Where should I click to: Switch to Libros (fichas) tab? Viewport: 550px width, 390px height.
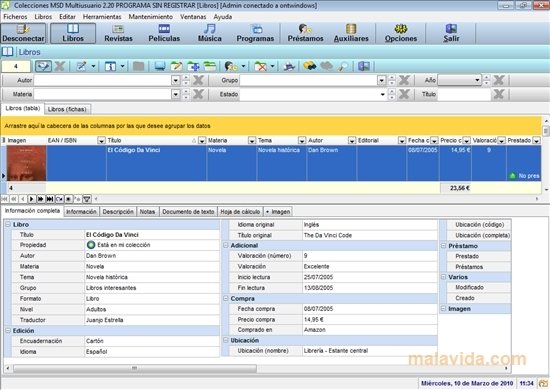(x=67, y=109)
